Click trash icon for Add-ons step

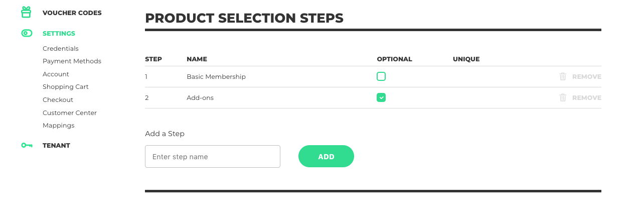click(x=563, y=97)
